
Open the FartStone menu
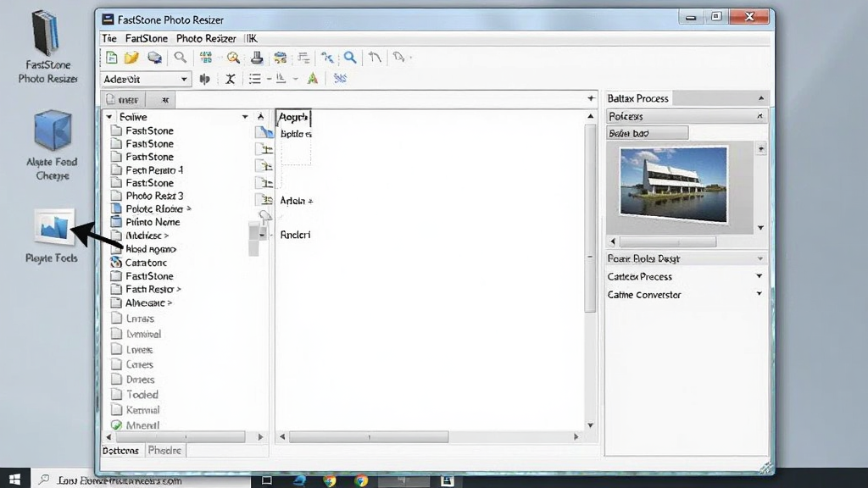pos(146,38)
